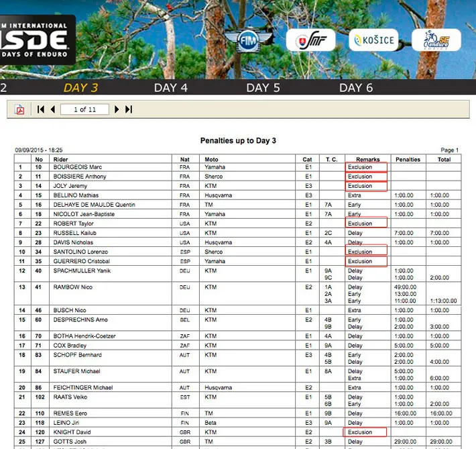
Task: Click the 'Total' column header
Action: (x=444, y=159)
